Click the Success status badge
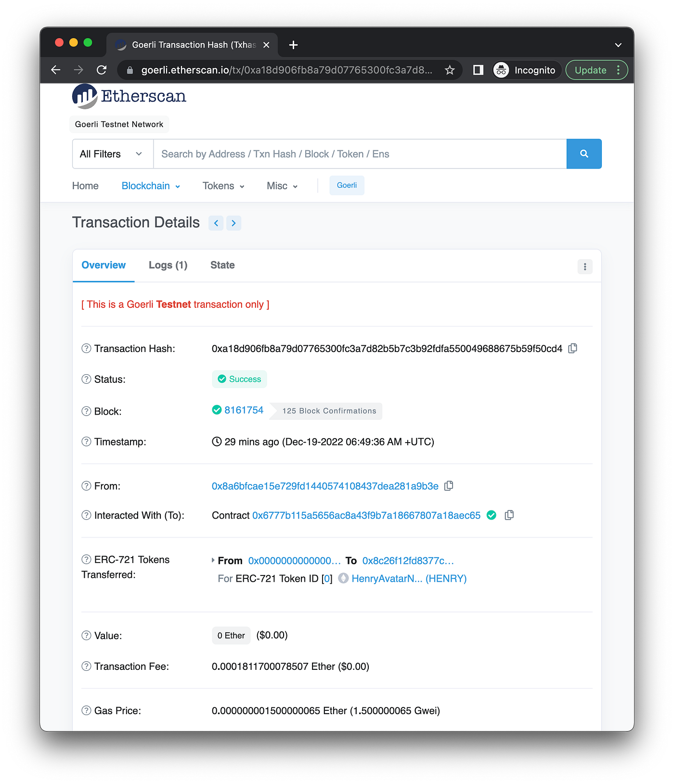This screenshot has width=674, height=784. (239, 379)
